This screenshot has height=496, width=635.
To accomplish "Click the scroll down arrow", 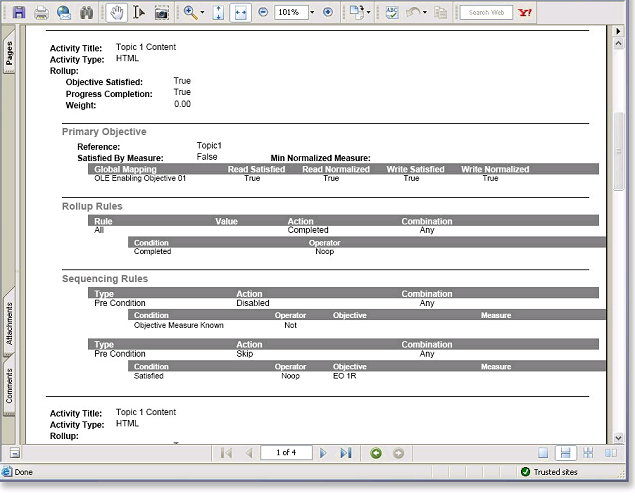I will click(x=618, y=437).
